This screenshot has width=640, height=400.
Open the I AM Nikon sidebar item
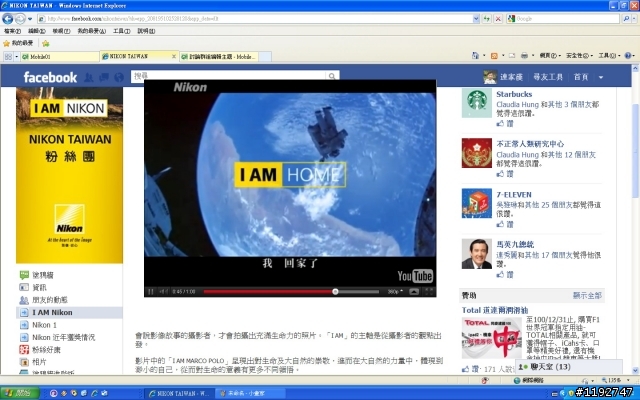point(69,313)
